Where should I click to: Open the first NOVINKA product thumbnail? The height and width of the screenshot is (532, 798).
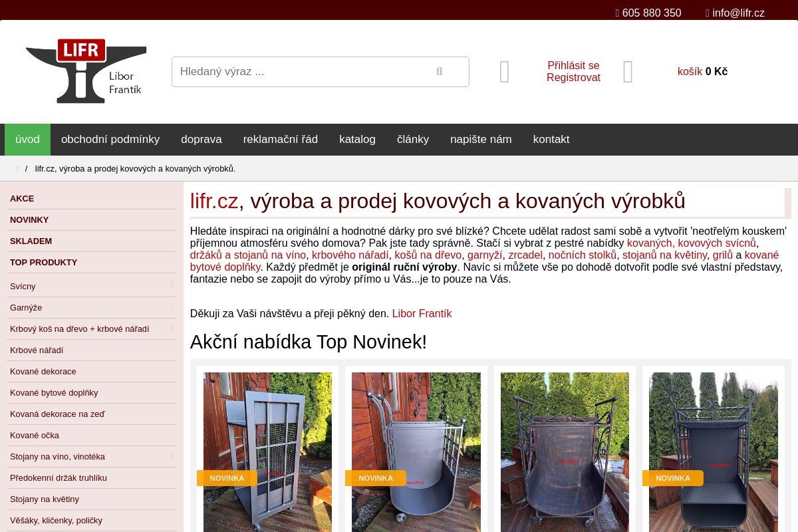coord(267,452)
